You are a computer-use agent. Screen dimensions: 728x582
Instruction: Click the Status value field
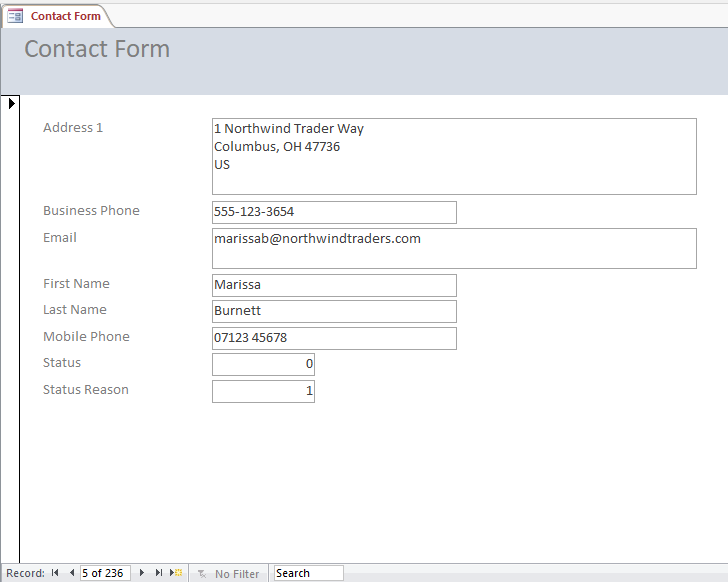[x=263, y=364]
